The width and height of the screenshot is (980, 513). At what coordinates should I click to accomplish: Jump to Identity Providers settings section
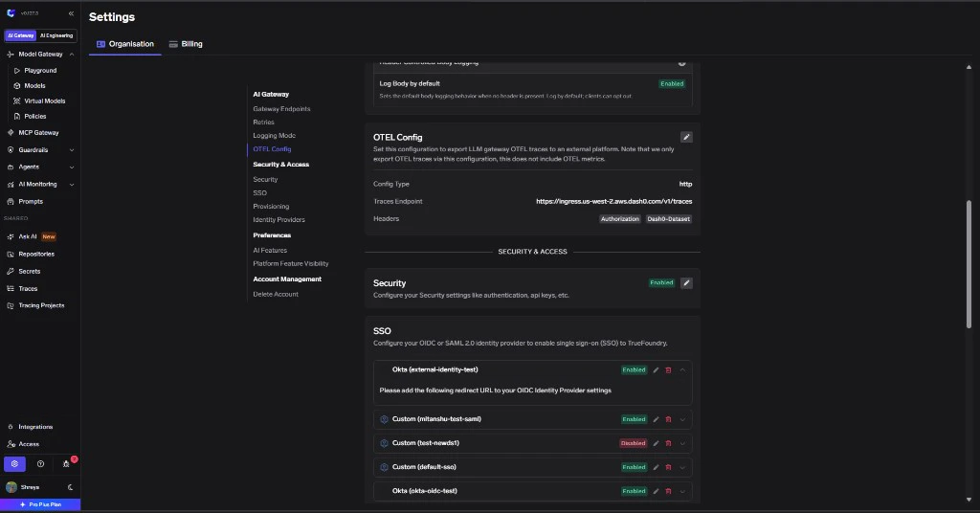(x=278, y=220)
